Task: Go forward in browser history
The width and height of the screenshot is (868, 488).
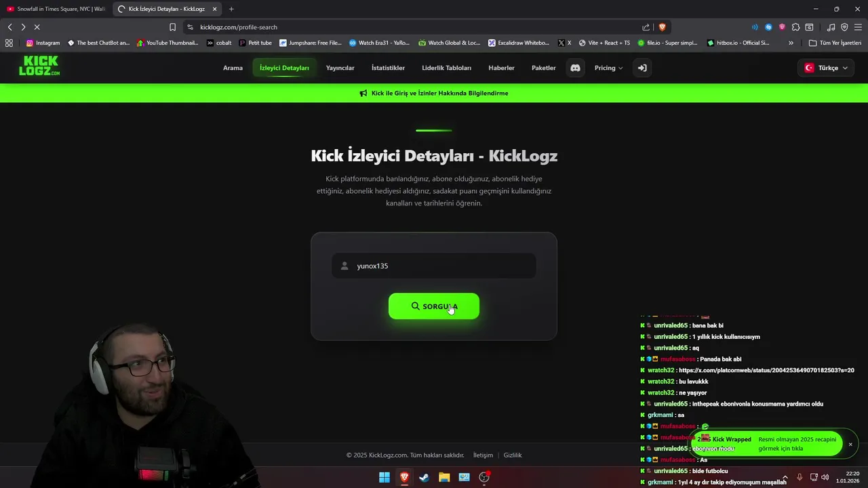Action: [x=23, y=27]
